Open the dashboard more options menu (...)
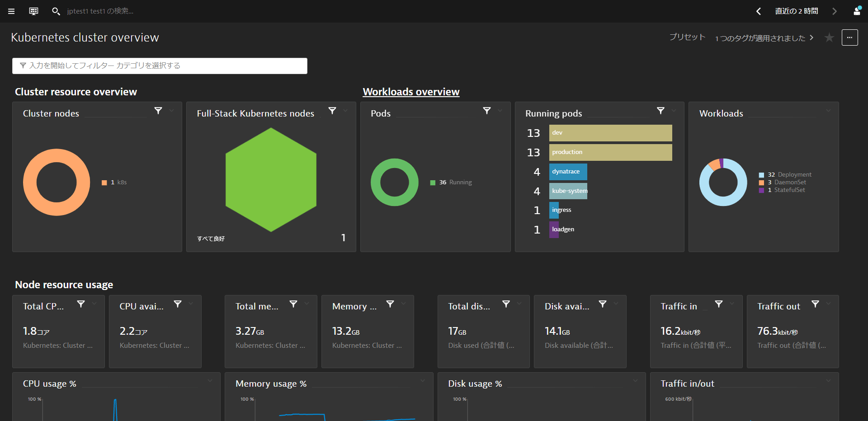The height and width of the screenshot is (421, 868). (x=850, y=37)
